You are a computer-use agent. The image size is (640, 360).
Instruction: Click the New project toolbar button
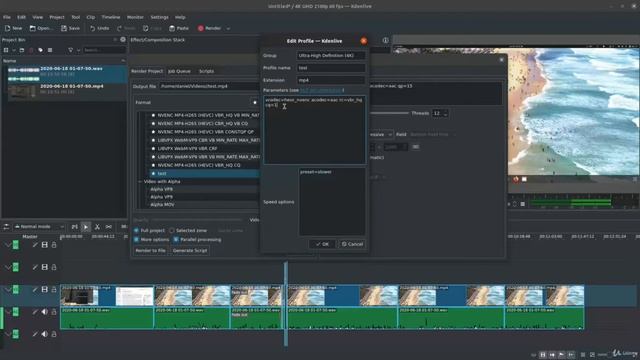click(13, 28)
